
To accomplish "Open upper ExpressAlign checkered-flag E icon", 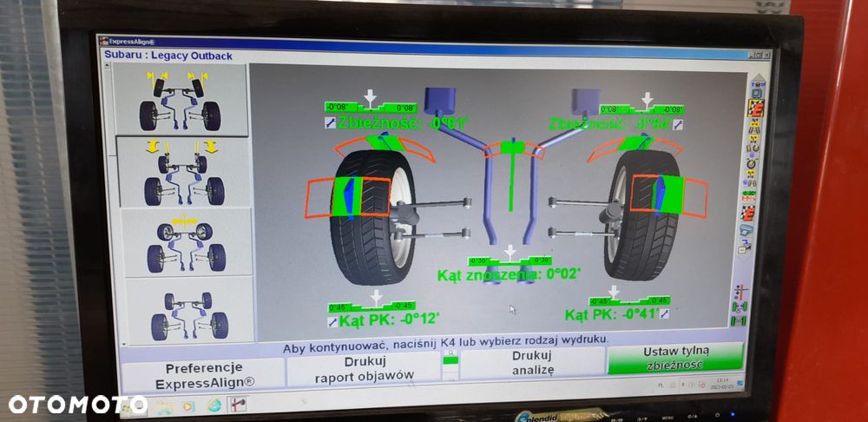I will pos(756,108).
